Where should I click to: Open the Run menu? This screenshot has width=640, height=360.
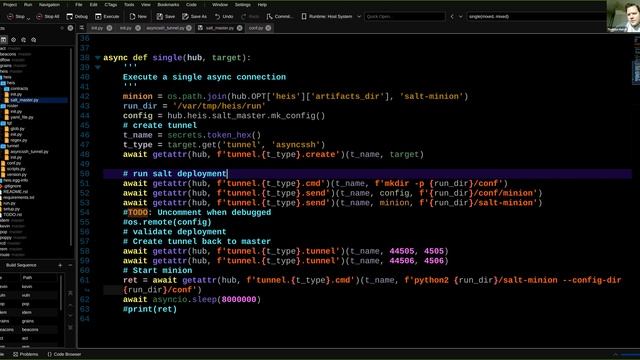(x=28, y=4)
